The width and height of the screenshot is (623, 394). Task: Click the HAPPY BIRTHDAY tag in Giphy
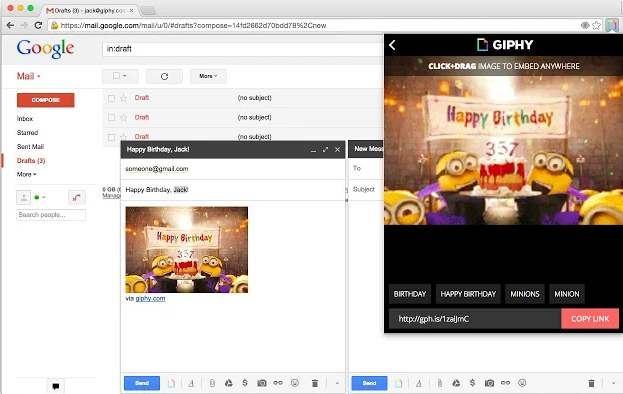[x=468, y=294]
